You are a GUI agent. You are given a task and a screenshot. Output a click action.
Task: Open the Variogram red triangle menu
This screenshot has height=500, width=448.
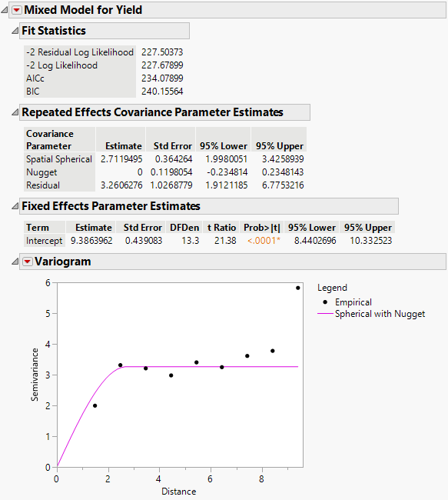click(28, 262)
